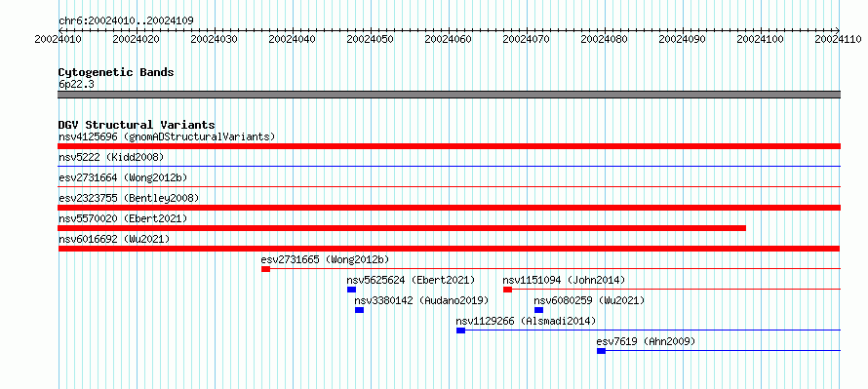The image size is (868, 389).
Task: Open esv2731664 (Wong2012b) variant label
Action: pos(123,177)
